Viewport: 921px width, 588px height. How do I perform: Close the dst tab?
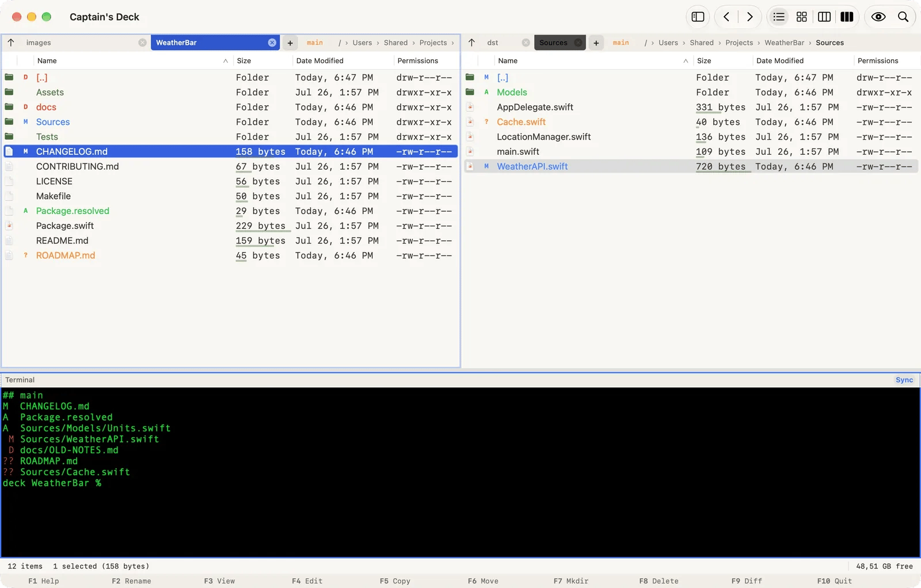point(526,43)
